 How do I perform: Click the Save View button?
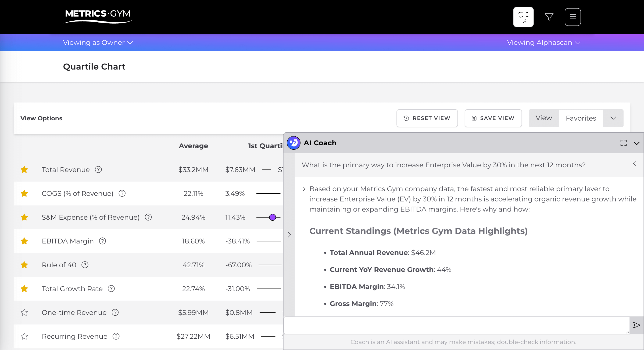[493, 118]
